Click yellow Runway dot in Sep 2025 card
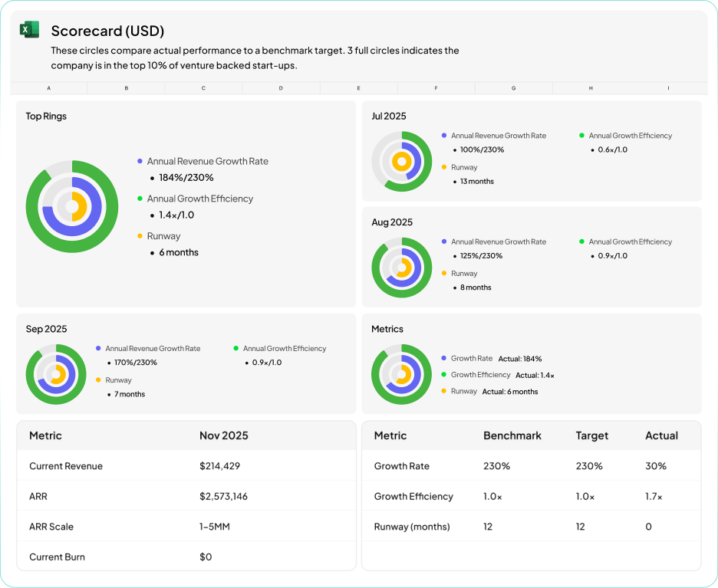The image size is (718, 588). tap(98, 379)
